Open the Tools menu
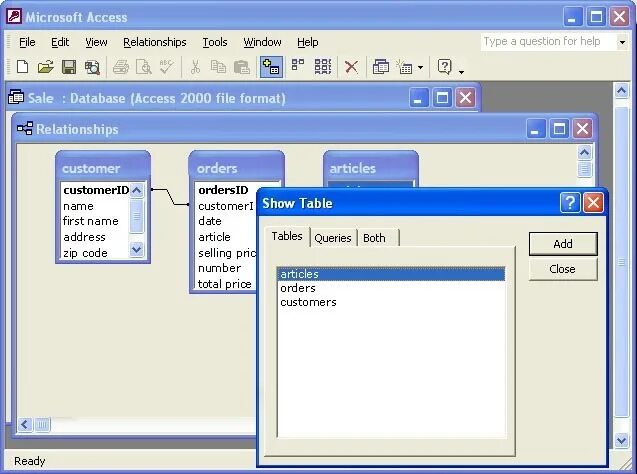 [x=215, y=42]
